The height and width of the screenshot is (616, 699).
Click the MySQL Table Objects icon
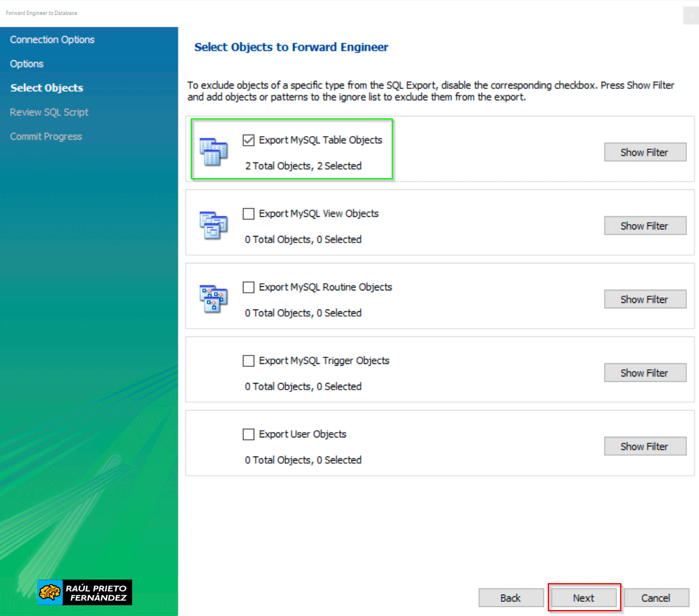[213, 152]
